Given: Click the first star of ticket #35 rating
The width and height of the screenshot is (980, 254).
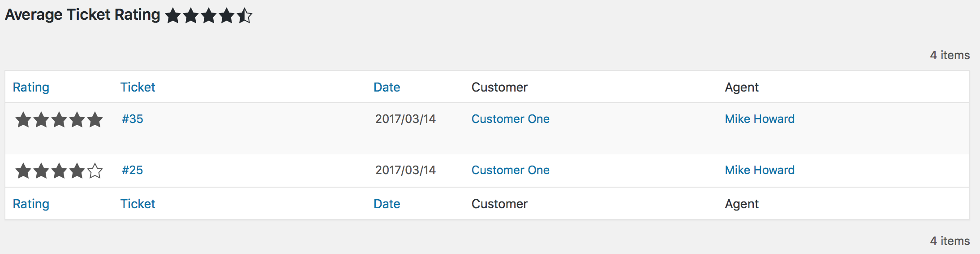Looking at the screenshot, I should (23, 120).
